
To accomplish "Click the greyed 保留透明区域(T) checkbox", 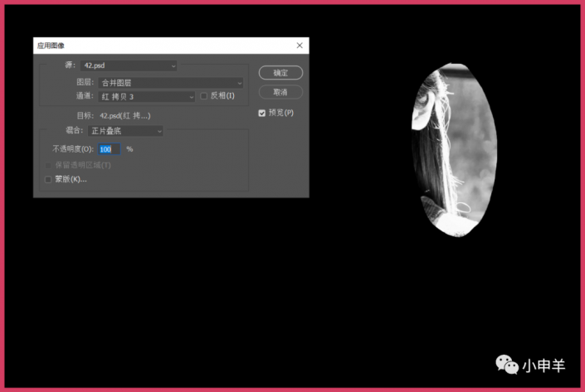I will pyautogui.click(x=47, y=165).
